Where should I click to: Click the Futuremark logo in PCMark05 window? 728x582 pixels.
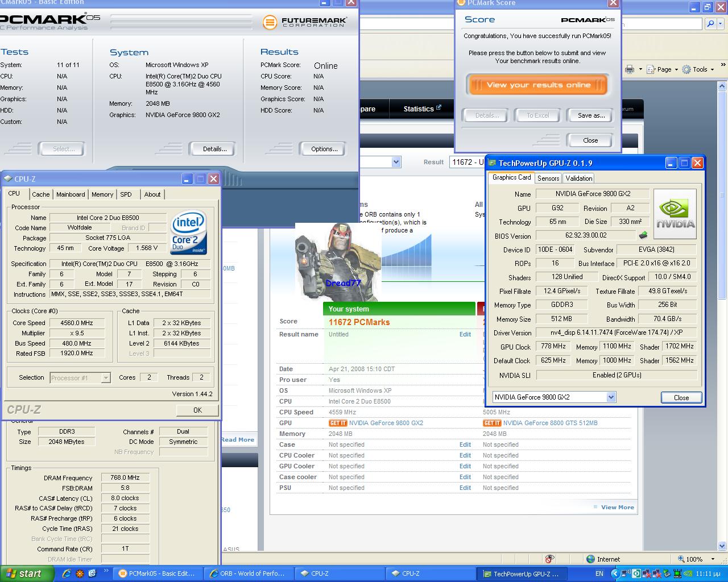[x=304, y=22]
